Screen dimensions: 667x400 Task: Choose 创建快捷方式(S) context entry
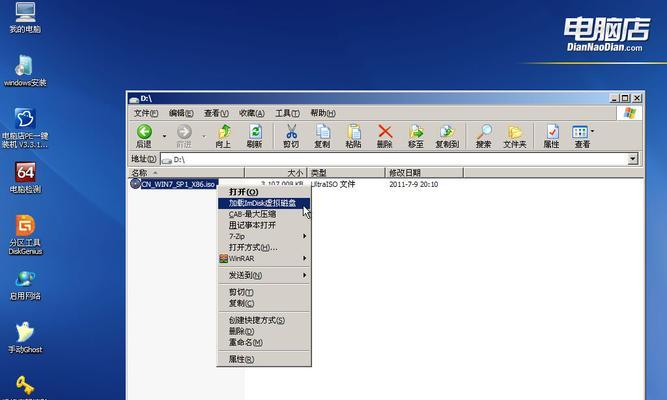tap(264, 320)
